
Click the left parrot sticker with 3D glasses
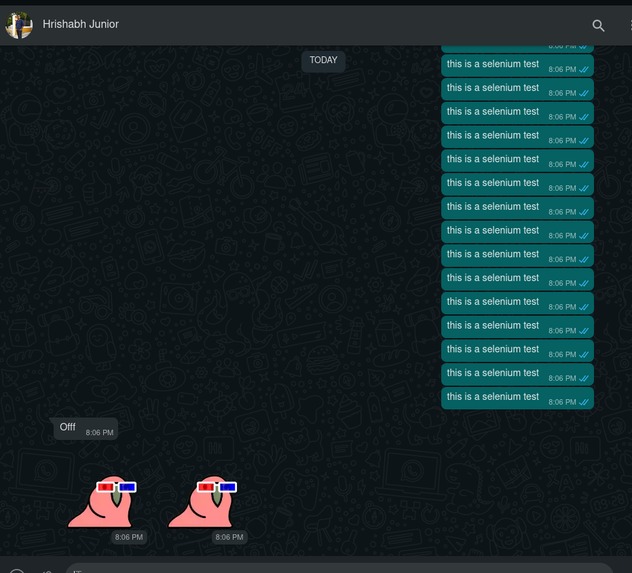(102, 502)
